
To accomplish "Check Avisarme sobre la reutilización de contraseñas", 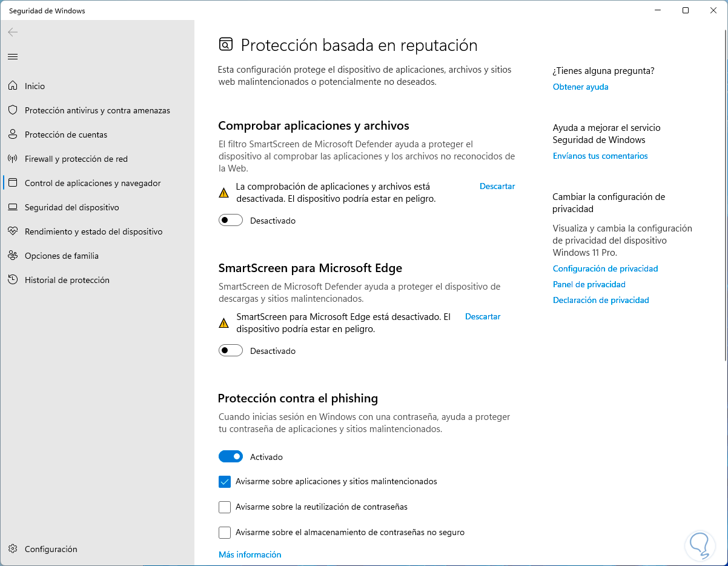I will [225, 507].
